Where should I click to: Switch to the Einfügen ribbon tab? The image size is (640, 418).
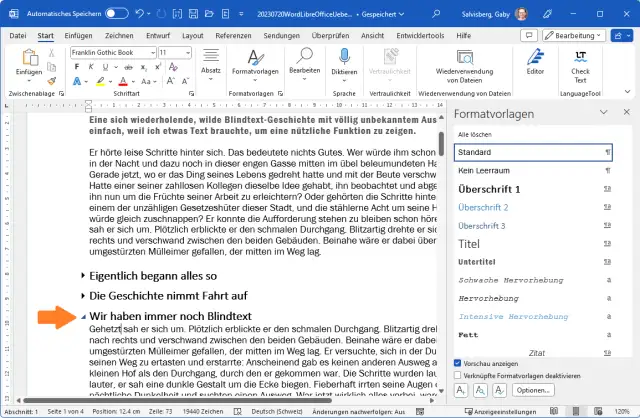click(x=78, y=35)
